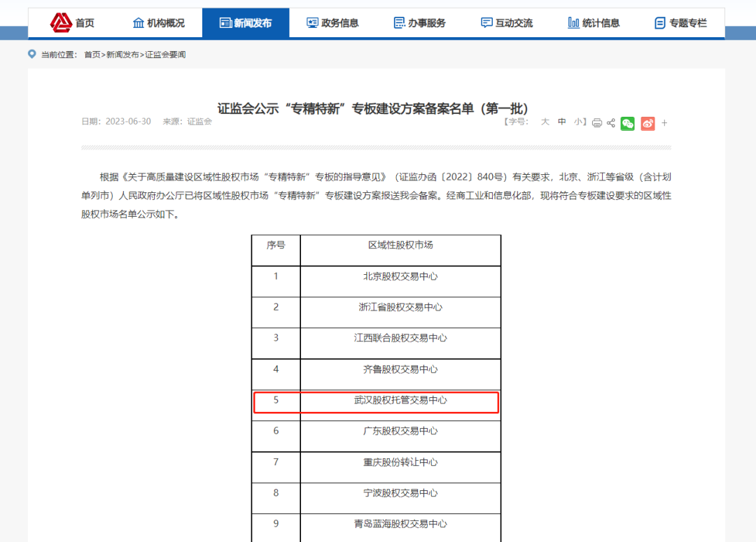Go to 首页 in the breadcrumb
Screen dimensions: 756x542
(x=92, y=55)
